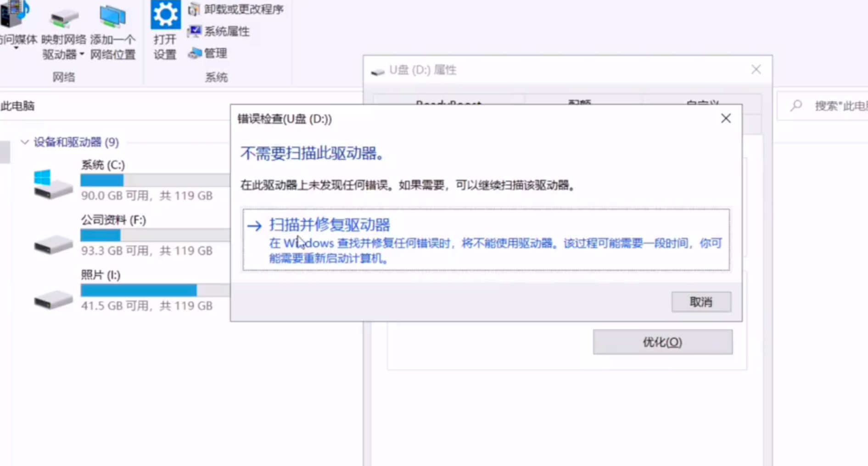Image resolution: width=868 pixels, height=466 pixels.
Task: Close the error checking dialog
Action: [x=726, y=118]
